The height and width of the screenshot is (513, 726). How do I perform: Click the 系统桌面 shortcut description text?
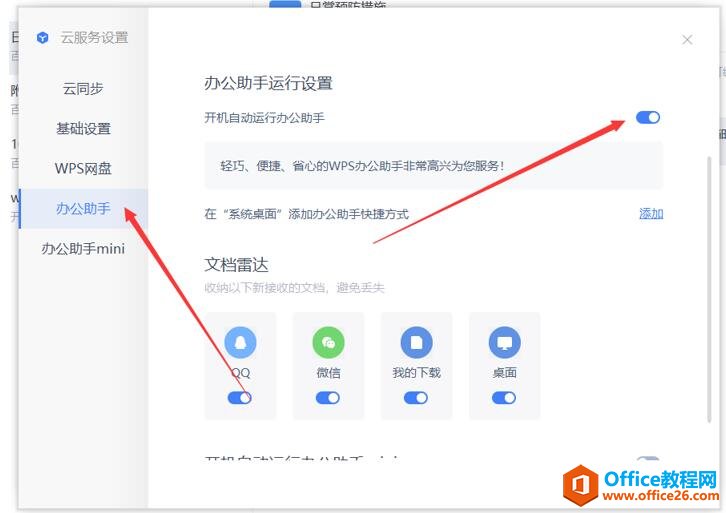point(307,214)
